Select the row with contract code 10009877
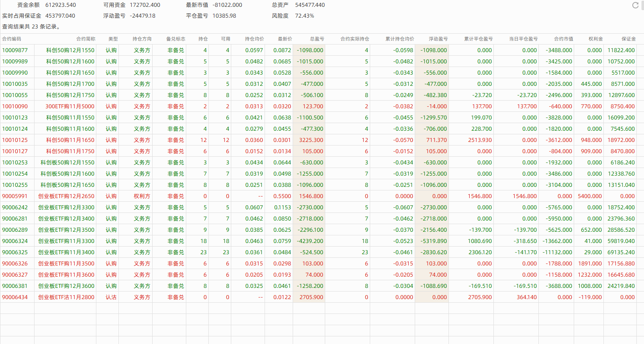Viewport: 644px width, 344px height. [15, 50]
